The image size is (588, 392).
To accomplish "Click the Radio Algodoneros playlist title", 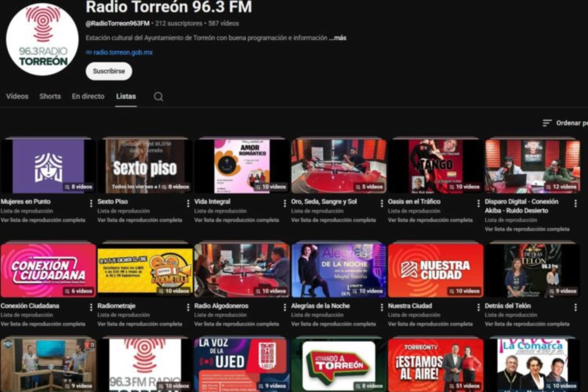I will [x=221, y=306].
